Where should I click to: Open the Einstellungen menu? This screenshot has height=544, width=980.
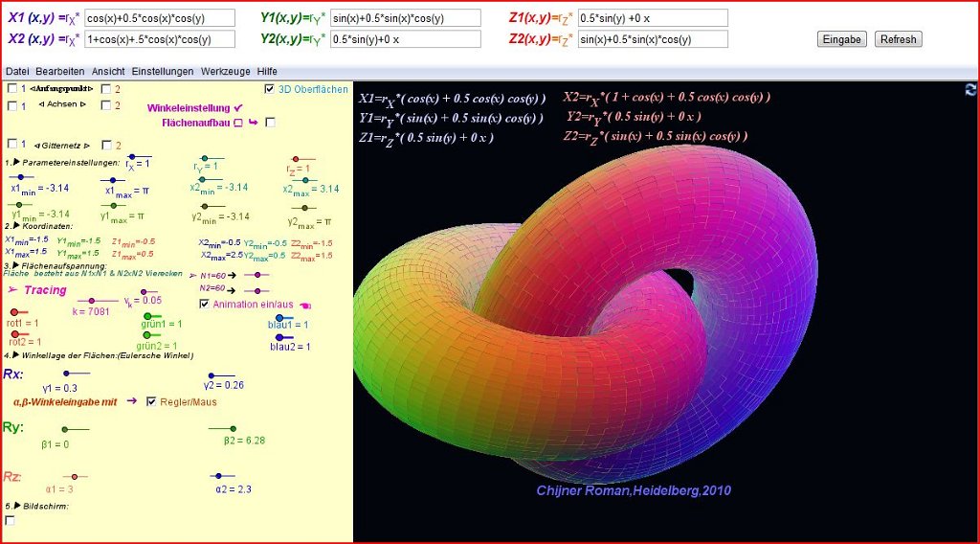(x=162, y=72)
